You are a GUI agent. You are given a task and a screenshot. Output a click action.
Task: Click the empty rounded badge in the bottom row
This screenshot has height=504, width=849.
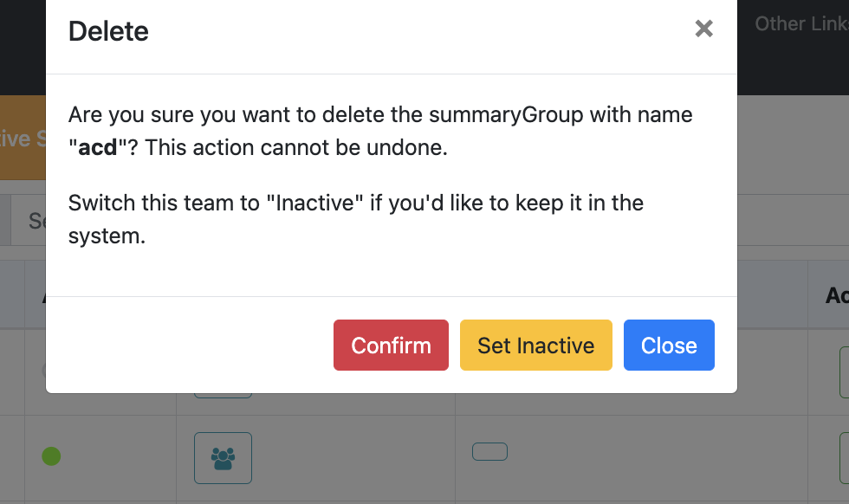(489, 451)
